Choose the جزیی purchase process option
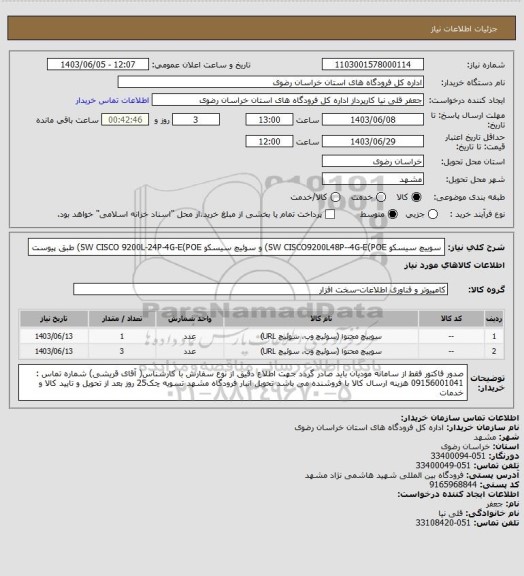The height and width of the screenshot is (576, 524). (x=433, y=214)
